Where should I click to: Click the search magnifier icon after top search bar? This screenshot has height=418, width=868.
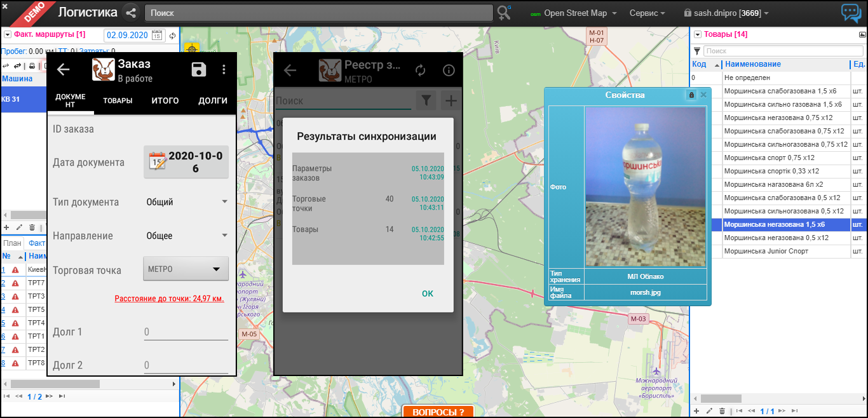click(x=505, y=13)
